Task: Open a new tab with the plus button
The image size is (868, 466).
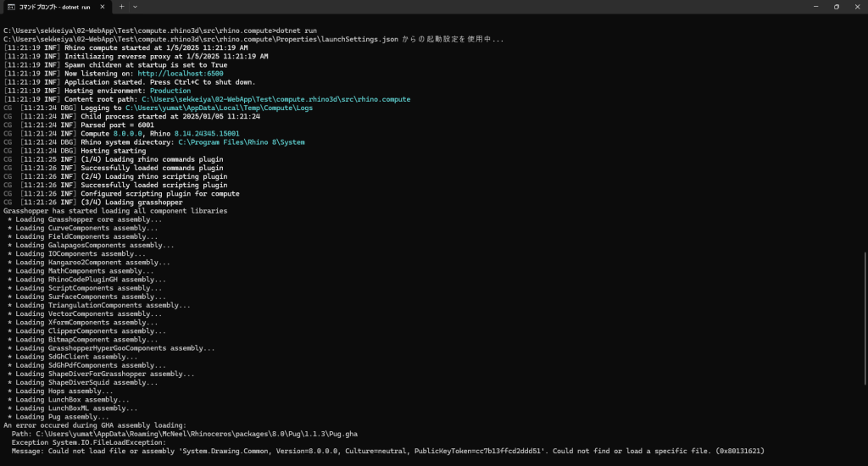Action: click(x=121, y=7)
